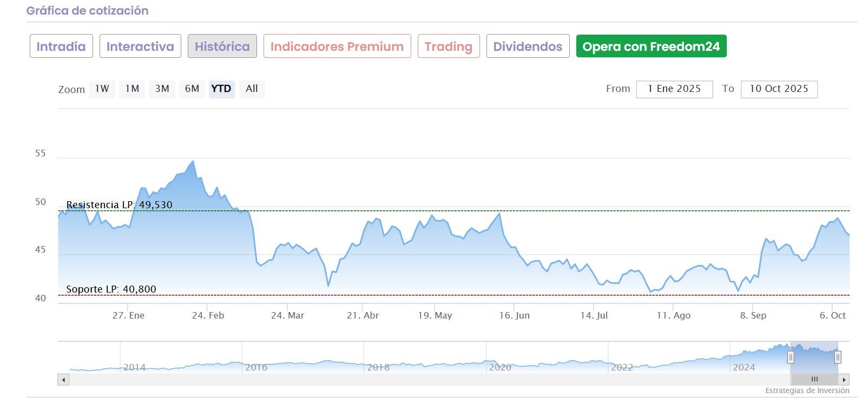This screenshot has height=404, width=868.
Task: Open the From date field
Action: click(x=674, y=89)
